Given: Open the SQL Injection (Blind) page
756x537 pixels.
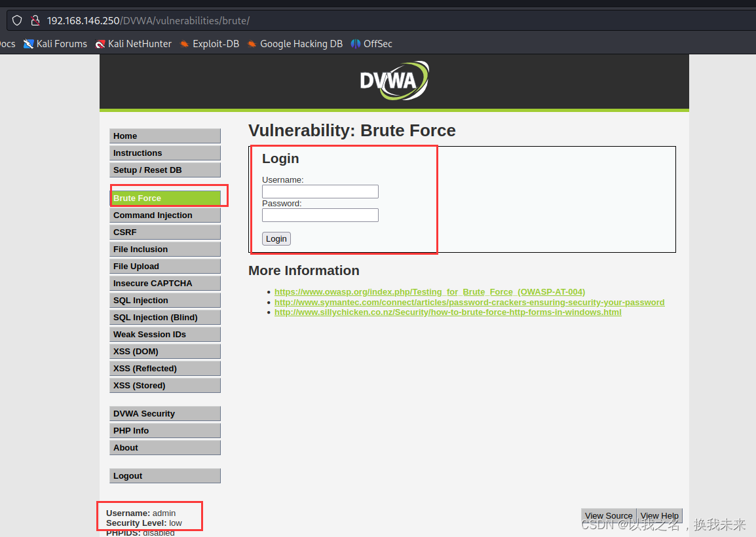Looking at the screenshot, I should pos(165,317).
